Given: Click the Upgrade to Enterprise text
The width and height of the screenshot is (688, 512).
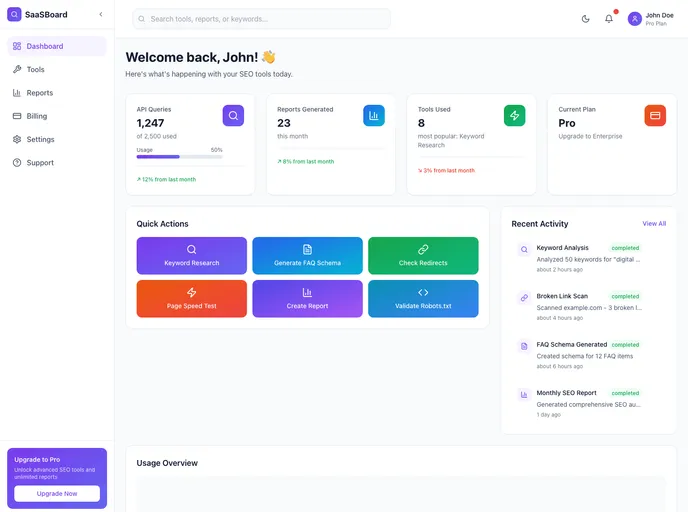Looking at the screenshot, I should (x=590, y=136).
